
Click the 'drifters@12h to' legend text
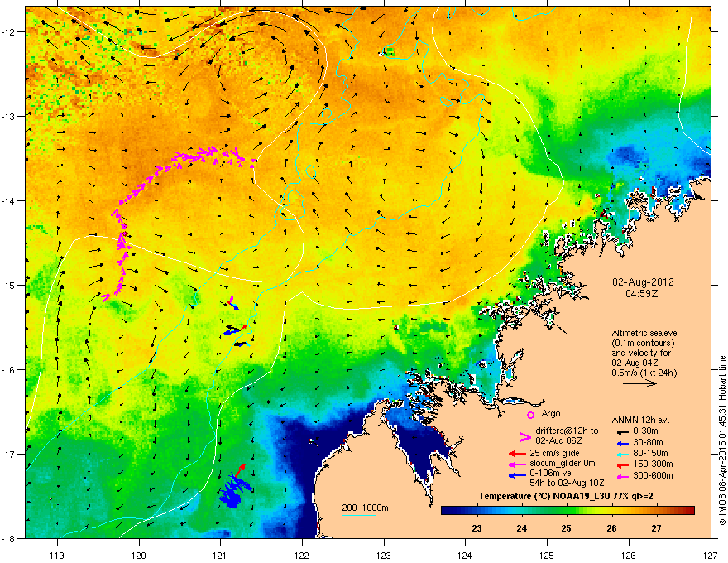point(567,431)
